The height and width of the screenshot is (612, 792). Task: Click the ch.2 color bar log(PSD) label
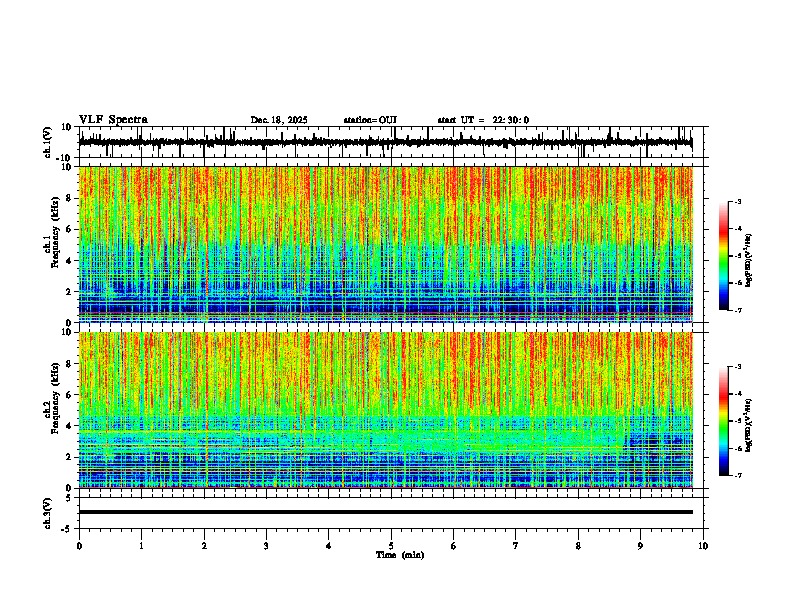coord(748,425)
